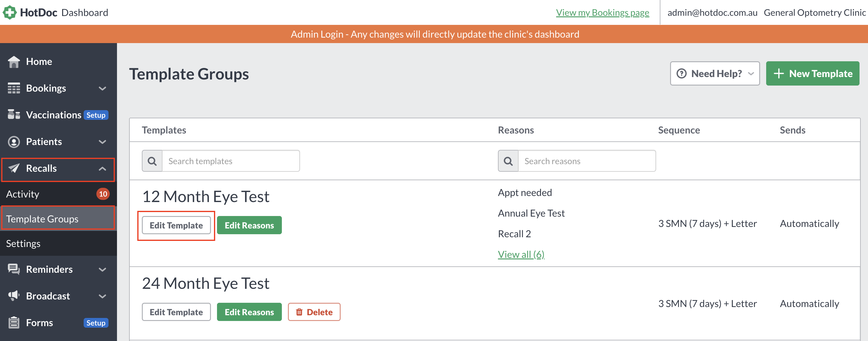Click 24 Month Eye Test Automatically value
The width and height of the screenshot is (868, 341).
[810, 304]
